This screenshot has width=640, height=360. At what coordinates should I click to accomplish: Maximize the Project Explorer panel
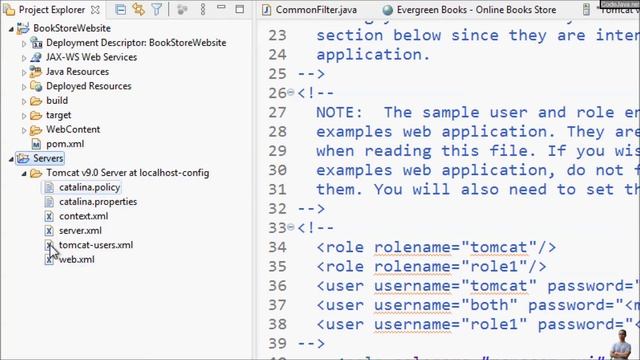click(x=240, y=9)
